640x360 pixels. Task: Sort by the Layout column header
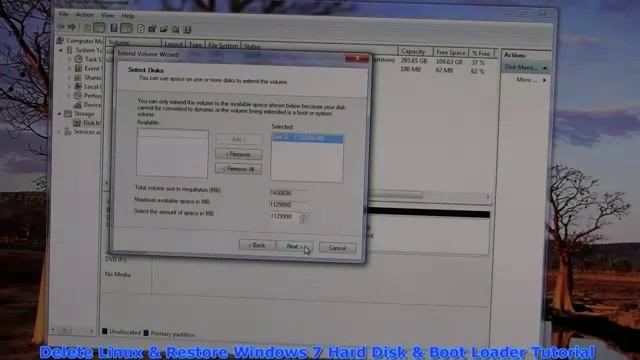tap(173, 44)
